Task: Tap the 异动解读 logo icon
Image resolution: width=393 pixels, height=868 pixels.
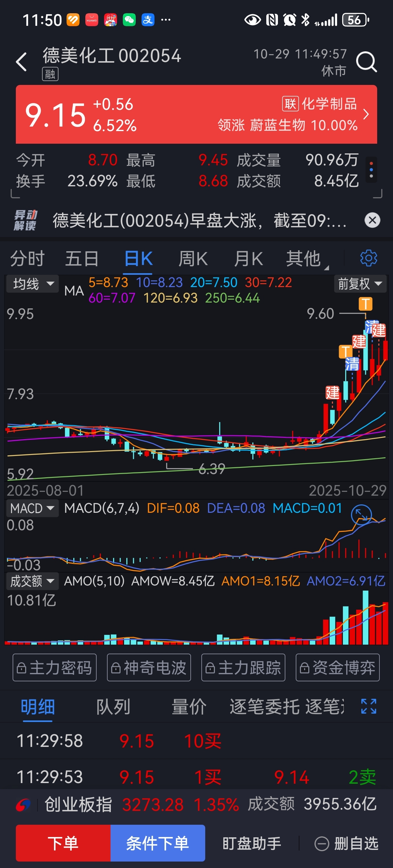Action: 25,220
